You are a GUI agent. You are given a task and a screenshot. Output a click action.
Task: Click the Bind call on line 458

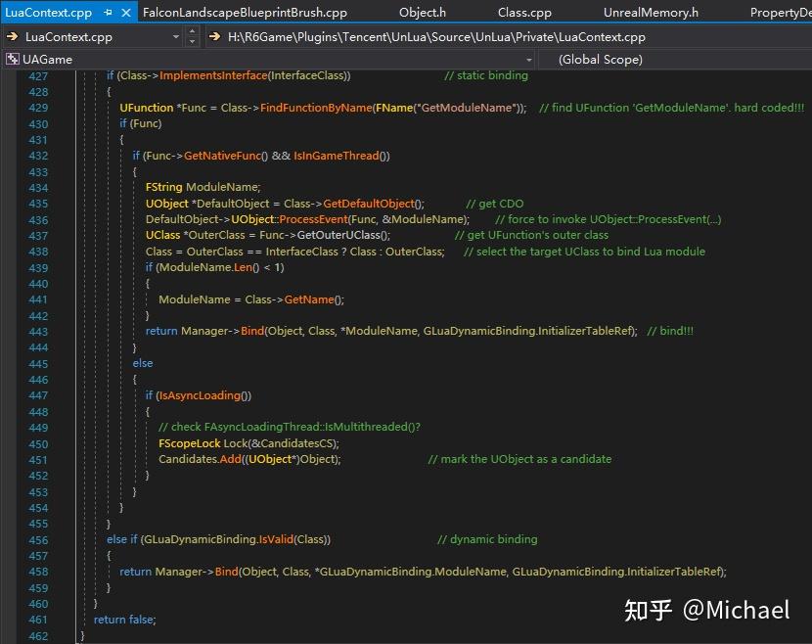pyautogui.click(x=226, y=572)
